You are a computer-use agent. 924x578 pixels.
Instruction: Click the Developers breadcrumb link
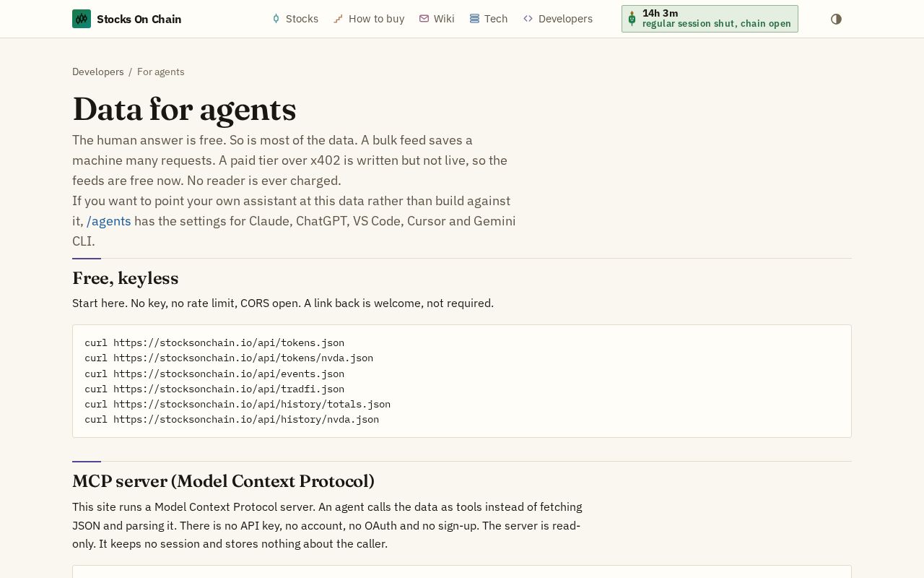(x=98, y=72)
